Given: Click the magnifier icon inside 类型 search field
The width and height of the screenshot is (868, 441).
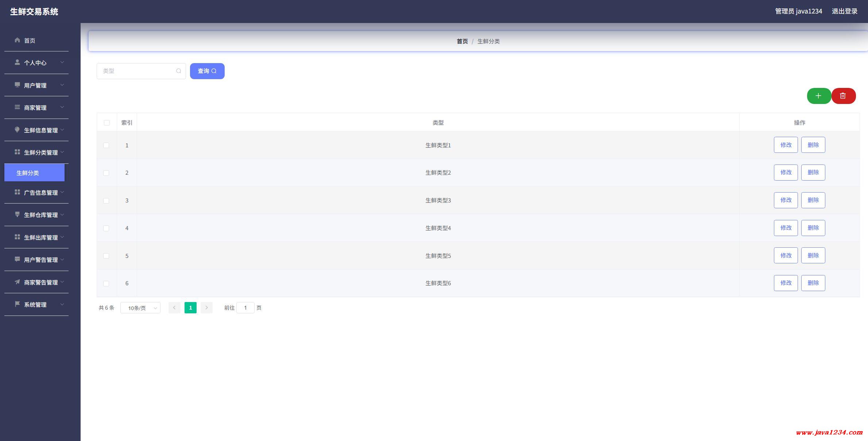Looking at the screenshot, I should pos(178,71).
